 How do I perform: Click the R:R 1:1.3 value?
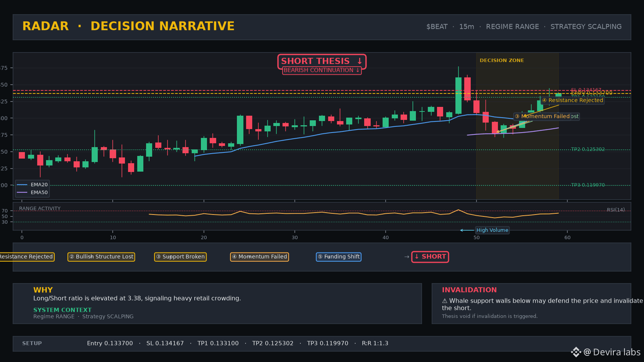pos(375,344)
